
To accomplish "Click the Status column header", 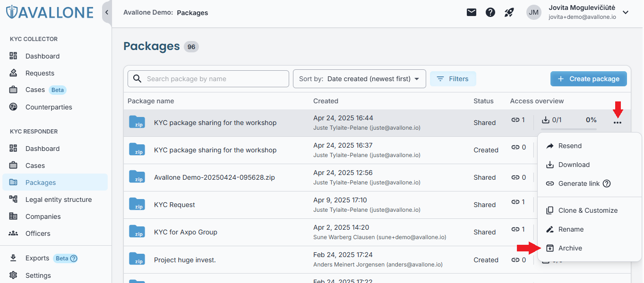I will (483, 101).
